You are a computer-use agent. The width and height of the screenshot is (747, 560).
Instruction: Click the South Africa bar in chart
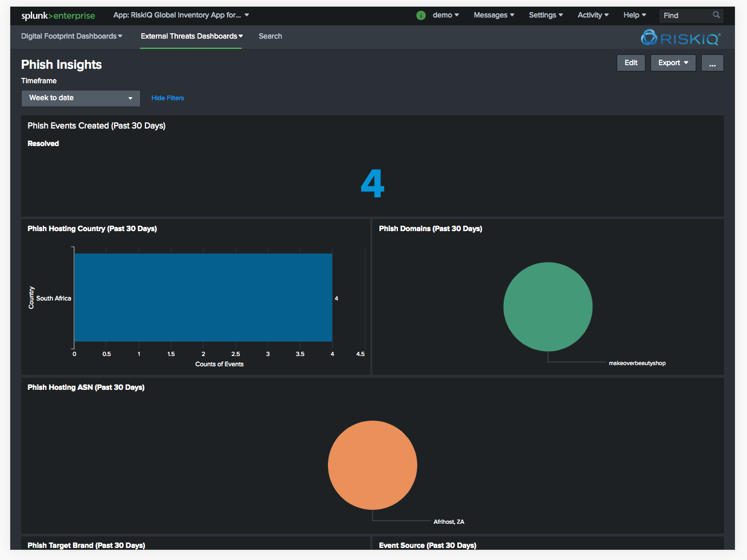tap(203, 297)
